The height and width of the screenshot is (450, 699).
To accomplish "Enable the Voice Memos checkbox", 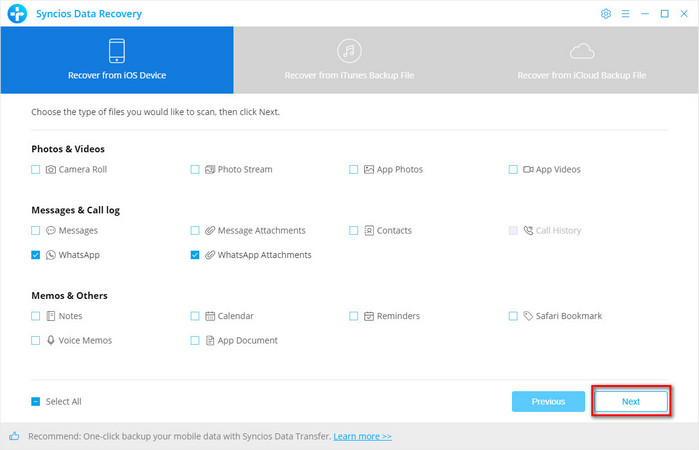I will [x=36, y=341].
